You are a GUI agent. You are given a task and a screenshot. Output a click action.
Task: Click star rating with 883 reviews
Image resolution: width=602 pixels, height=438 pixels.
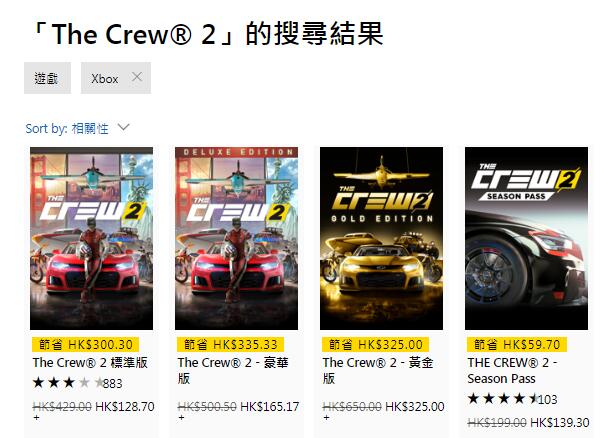tap(78, 383)
